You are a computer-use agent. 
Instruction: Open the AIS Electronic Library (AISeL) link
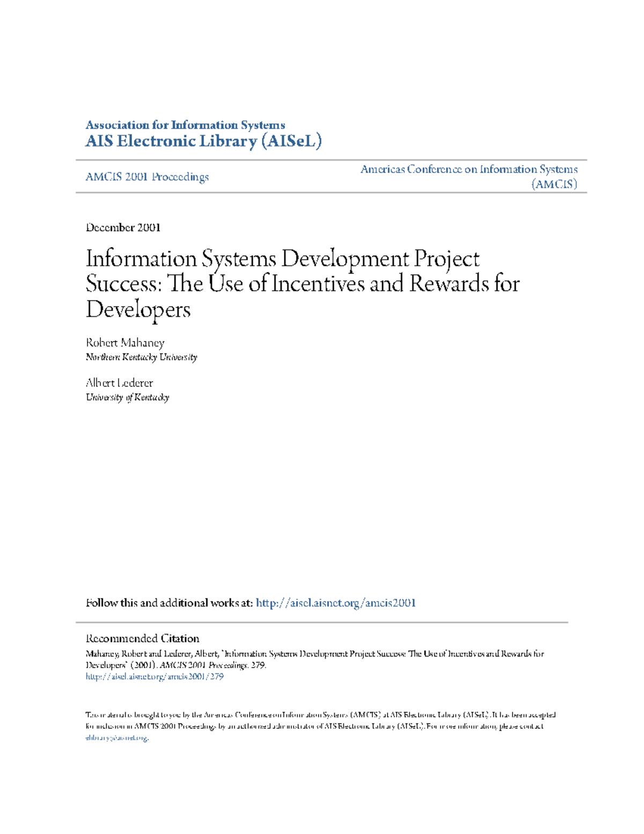coord(203,141)
